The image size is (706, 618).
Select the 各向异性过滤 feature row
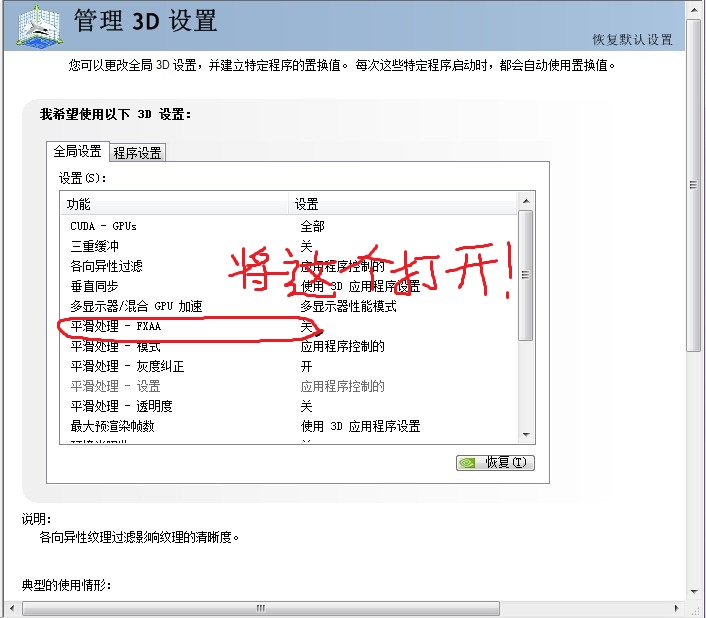[107, 266]
